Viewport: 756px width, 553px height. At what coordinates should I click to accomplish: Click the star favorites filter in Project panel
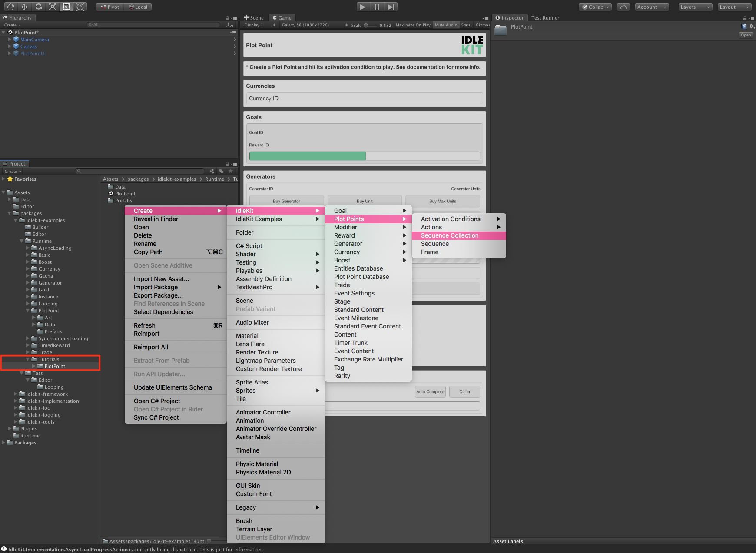click(230, 171)
